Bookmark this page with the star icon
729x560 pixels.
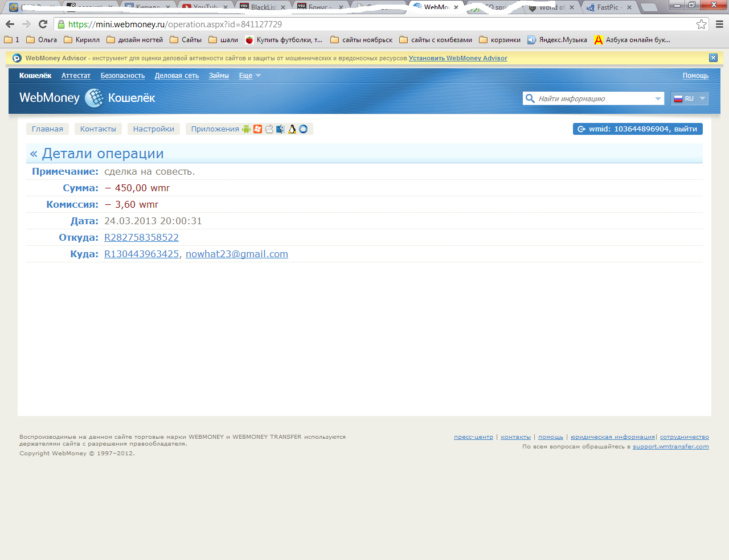(702, 24)
